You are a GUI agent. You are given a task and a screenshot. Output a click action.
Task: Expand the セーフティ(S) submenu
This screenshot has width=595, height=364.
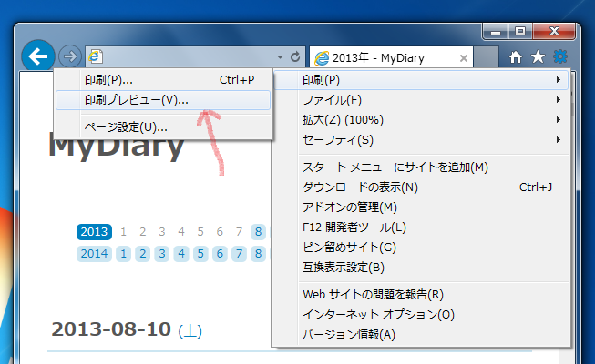pyautogui.click(x=337, y=140)
